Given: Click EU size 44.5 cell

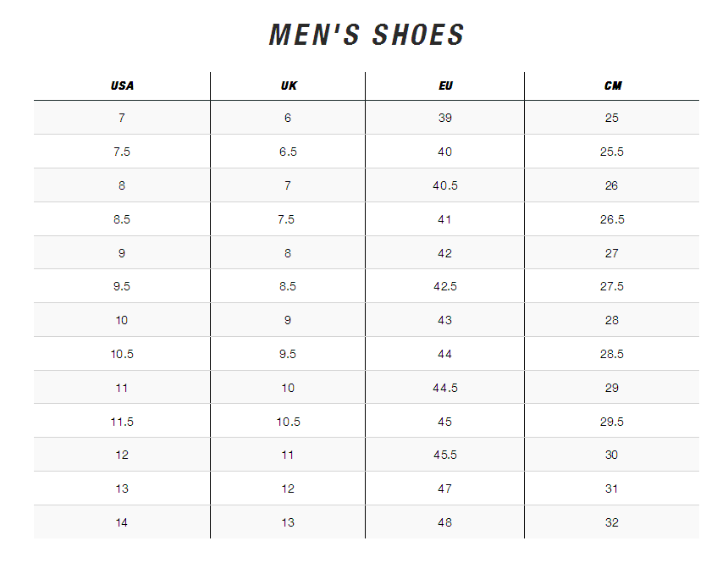Looking at the screenshot, I should tap(445, 388).
